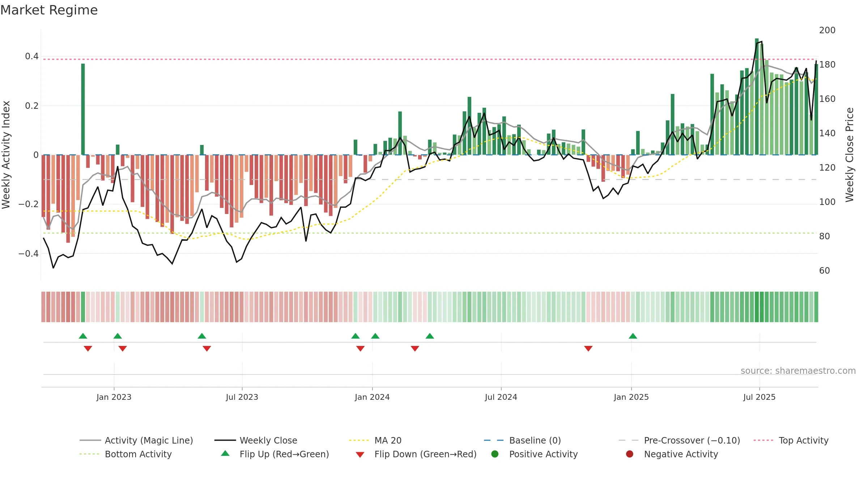Click the red Negative Activity legend circle
Viewport: 868px width, 488px height.
[630, 454]
